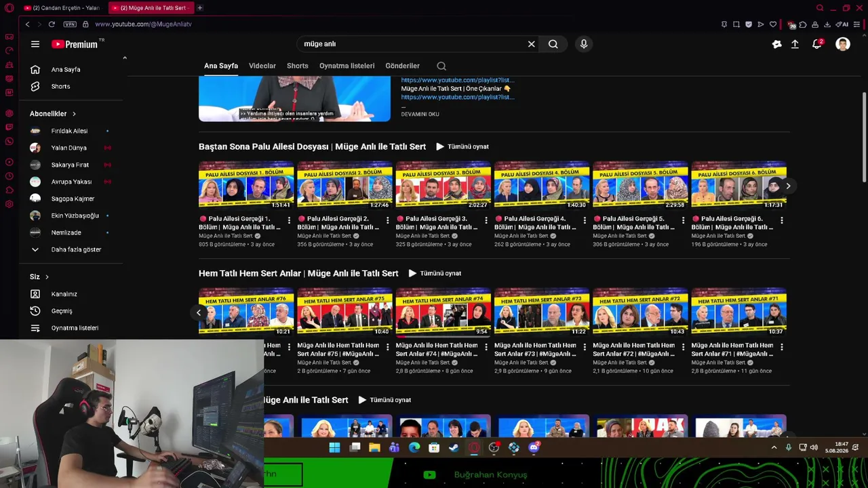Viewport: 868px width, 488px height.
Task: Open Twitch in the Opera sidebar
Action: click(9, 127)
